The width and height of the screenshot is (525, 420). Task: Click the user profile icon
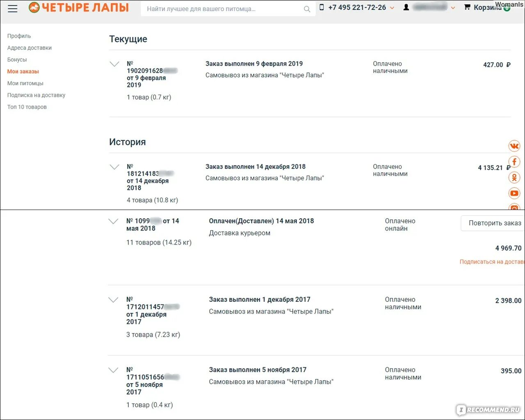[406, 7]
